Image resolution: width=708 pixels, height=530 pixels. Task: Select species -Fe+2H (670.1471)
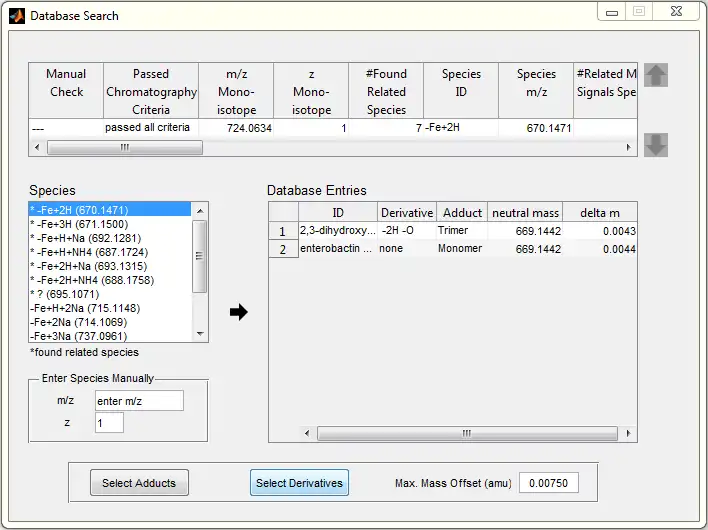(x=110, y=210)
